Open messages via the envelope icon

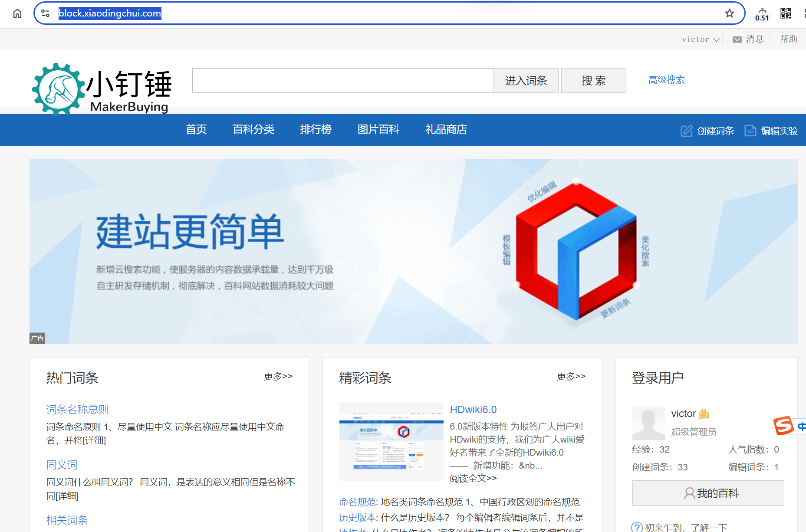pyautogui.click(x=737, y=39)
